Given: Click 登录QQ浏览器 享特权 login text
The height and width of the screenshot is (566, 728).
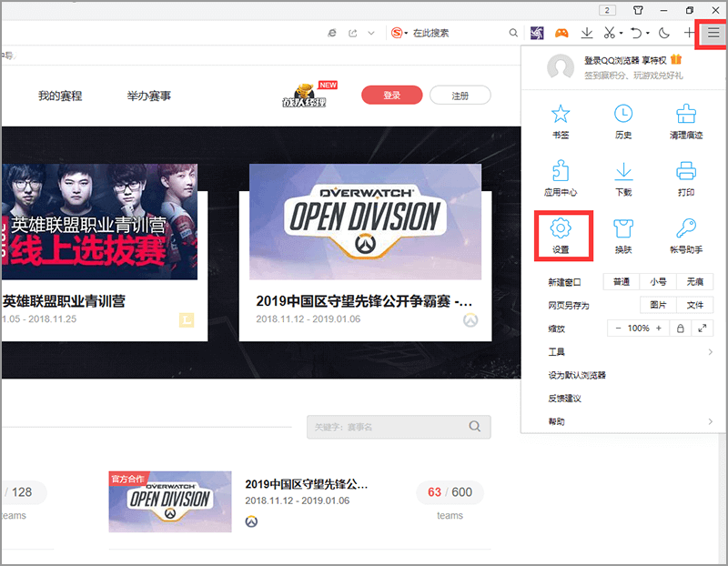Looking at the screenshot, I should coord(625,60).
